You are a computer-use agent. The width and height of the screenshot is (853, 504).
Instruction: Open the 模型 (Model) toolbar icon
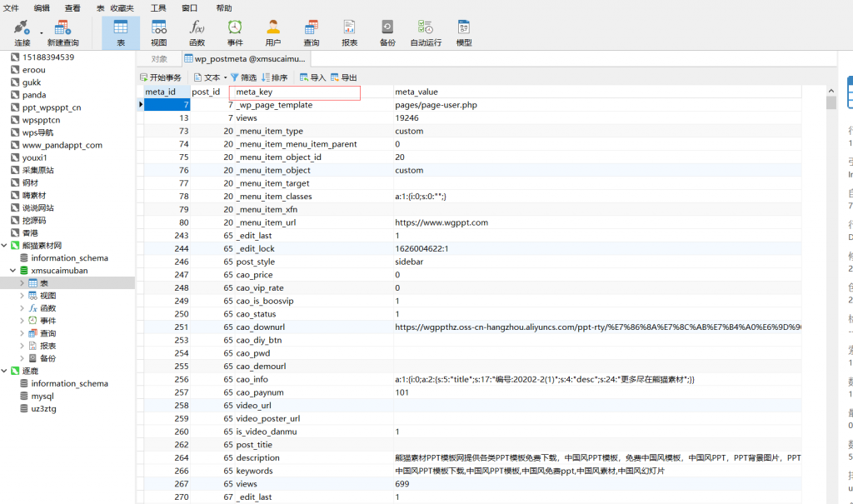click(464, 32)
